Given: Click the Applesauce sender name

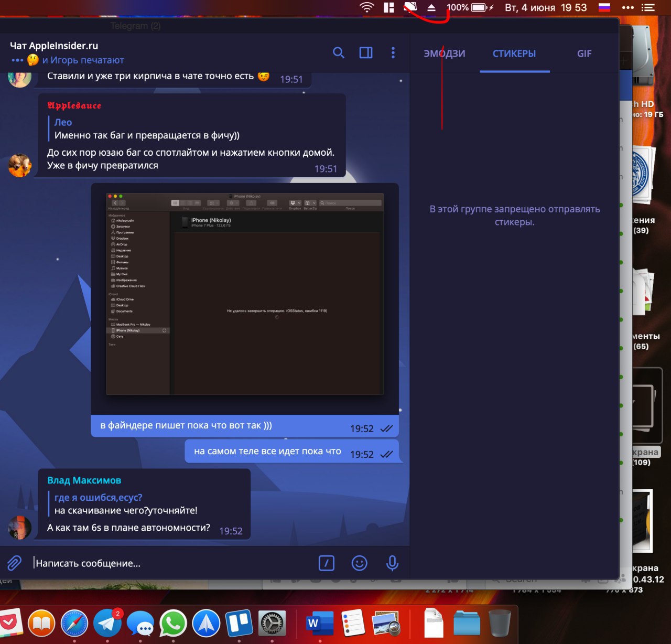Looking at the screenshot, I should [x=74, y=105].
